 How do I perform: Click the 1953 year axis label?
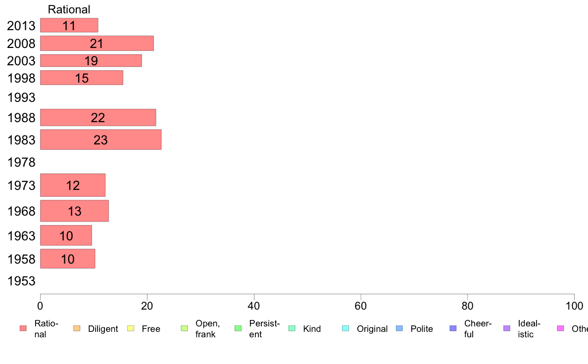point(21,281)
